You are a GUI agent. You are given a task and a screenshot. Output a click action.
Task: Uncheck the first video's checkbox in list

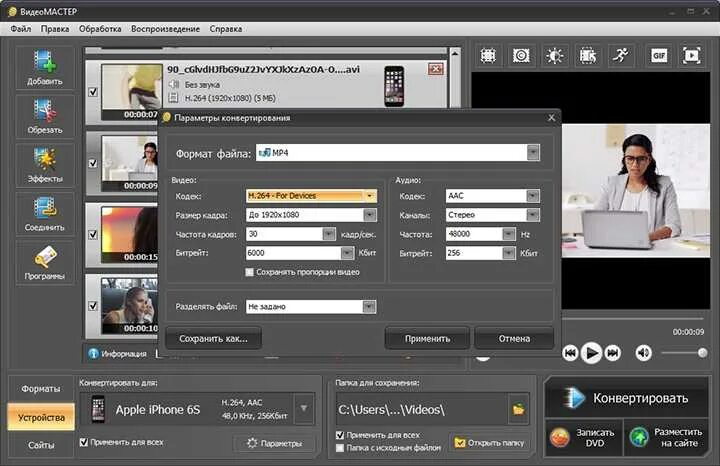[93, 92]
